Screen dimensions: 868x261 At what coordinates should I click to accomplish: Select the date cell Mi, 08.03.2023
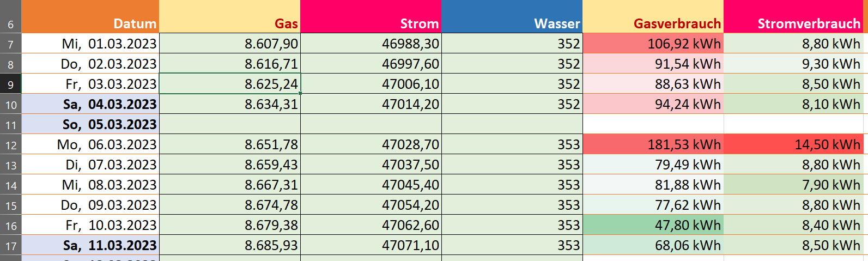[90, 185]
